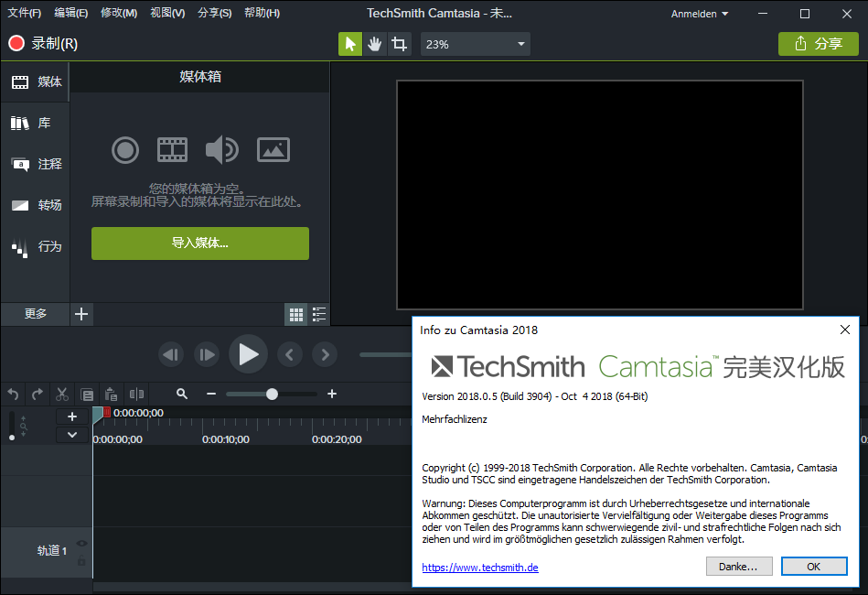The image size is (868, 595).
Task: Open the 视图(V) menu
Action: 167,13
